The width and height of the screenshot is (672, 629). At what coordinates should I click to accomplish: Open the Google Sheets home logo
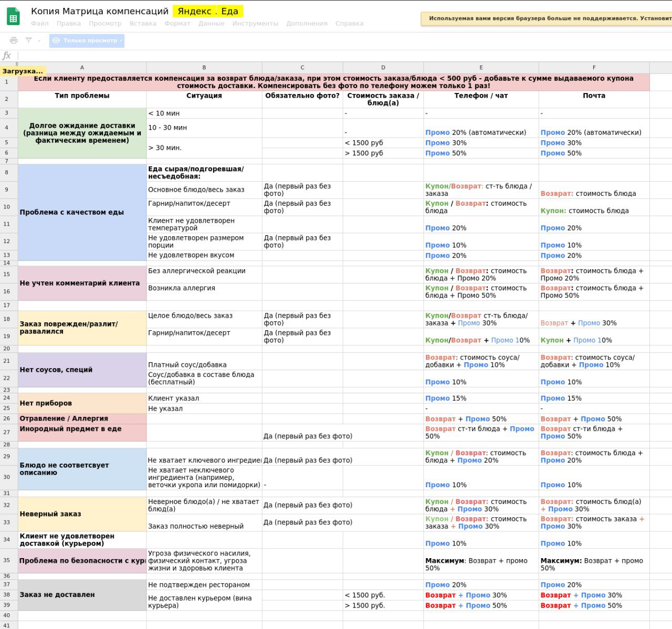pyautogui.click(x=14, y=16)
